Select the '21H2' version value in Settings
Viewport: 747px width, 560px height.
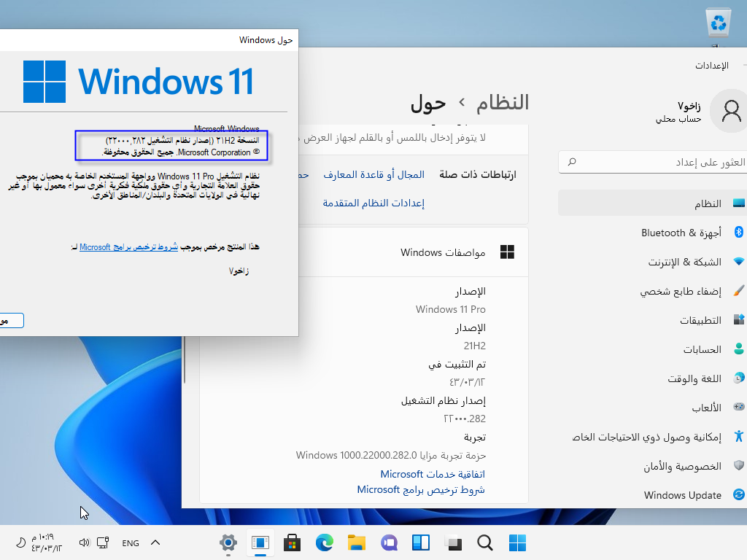(x=474, y=346)
